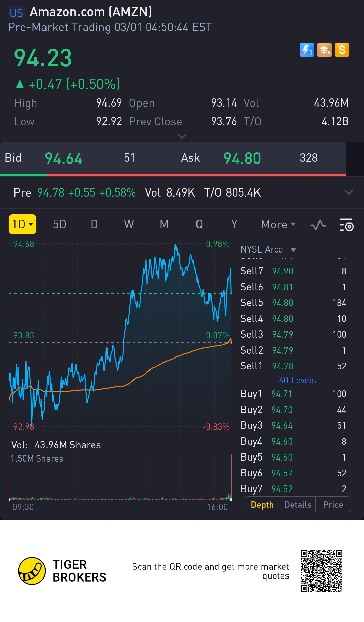Tap the QR code image
Image resolution: width=364 pixels, height=622 pixels.
(322, 571)
